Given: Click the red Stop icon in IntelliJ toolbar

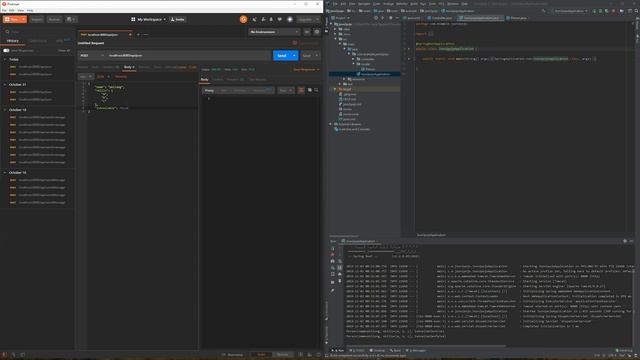Looking at the screenshot, I should point(613,11).
